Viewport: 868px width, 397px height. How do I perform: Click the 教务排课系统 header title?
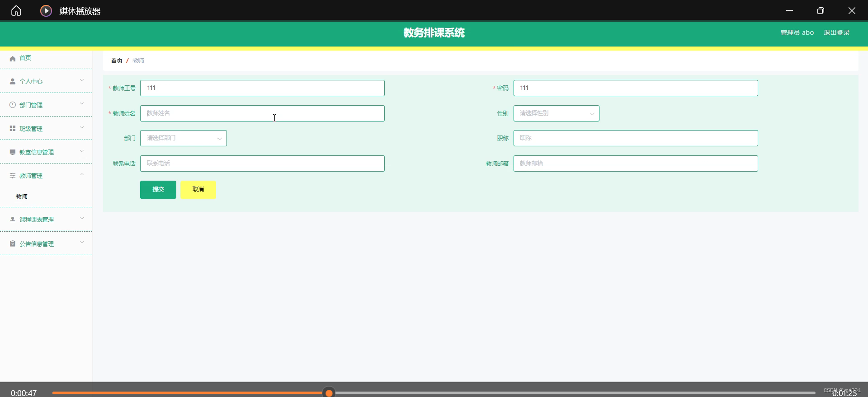coord(434,33)
